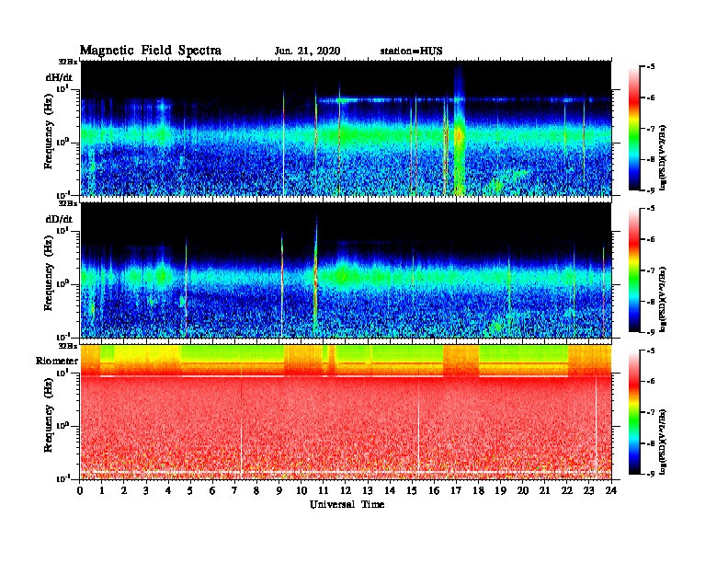728x563 pixels.
Task: Click the 10¹ frequency tick of dH/dt panel
Action: click(x=63, y=88)
